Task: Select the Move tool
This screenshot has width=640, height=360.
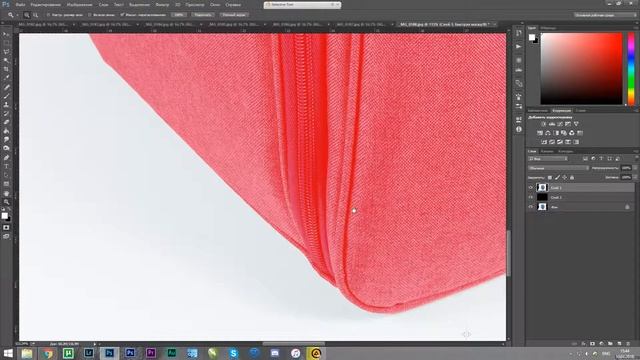Action: [x=6, y=34]
